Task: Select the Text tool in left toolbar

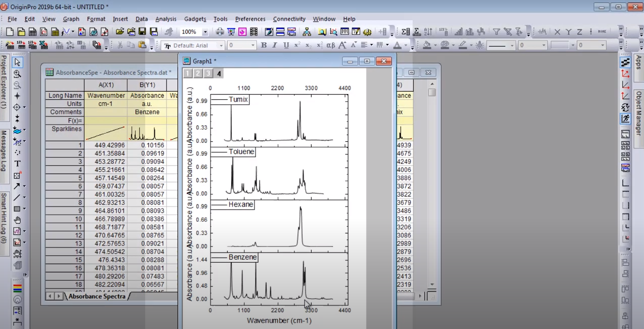Action: pyautogui.click(x=17, y=163)
